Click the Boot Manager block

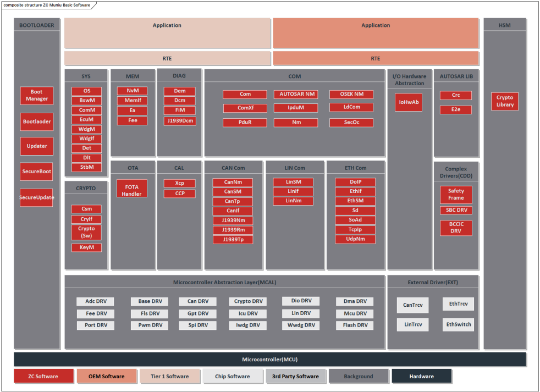coord(36,96)
